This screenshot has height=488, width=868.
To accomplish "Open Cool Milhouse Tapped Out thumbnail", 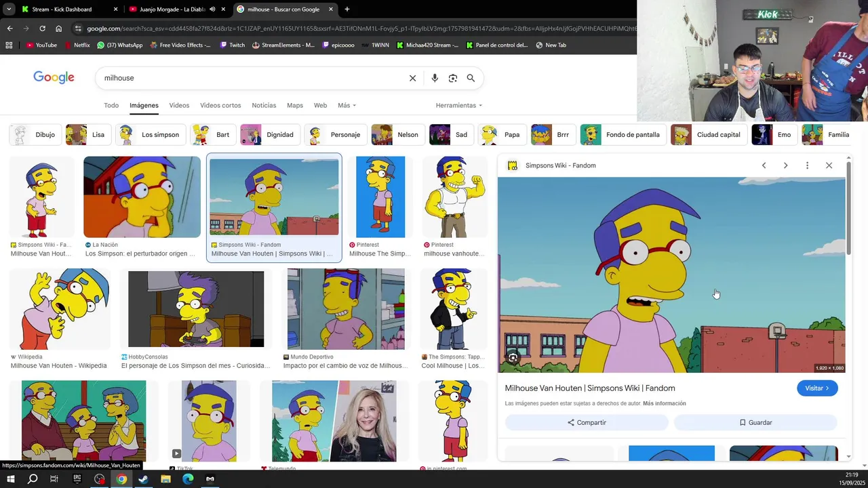I will click(x=454, y=309).
